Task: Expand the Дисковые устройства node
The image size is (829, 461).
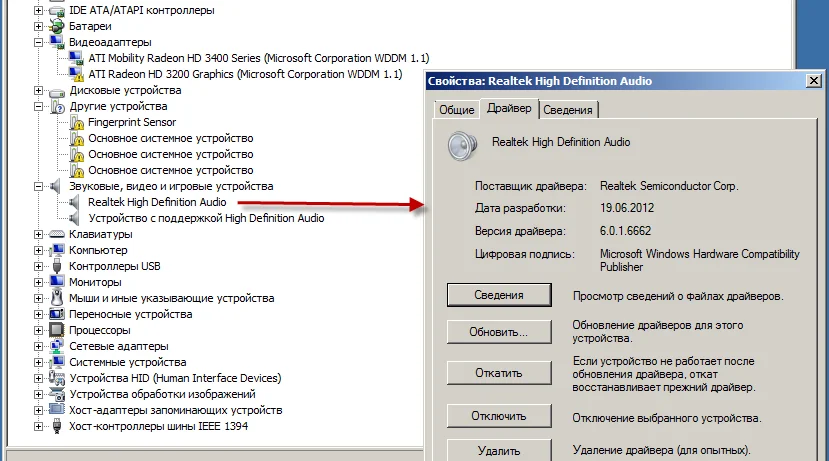Action: (39, 90)
